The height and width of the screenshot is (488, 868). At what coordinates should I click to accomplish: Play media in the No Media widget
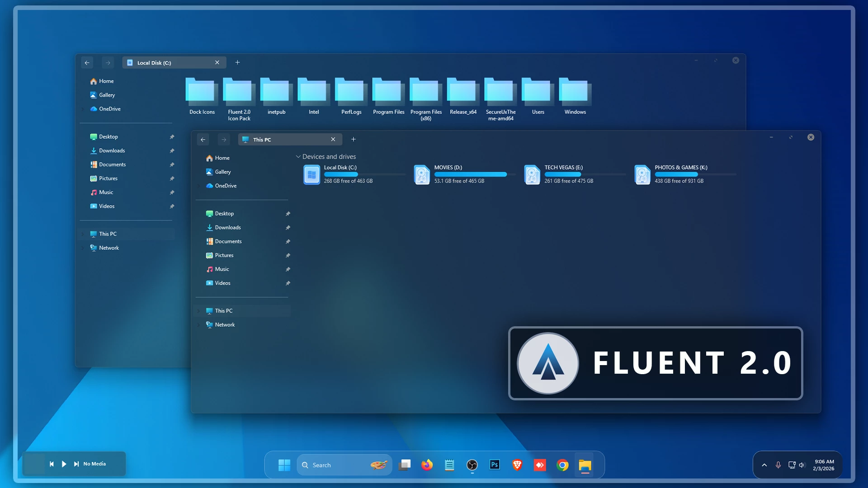(64, 464)
